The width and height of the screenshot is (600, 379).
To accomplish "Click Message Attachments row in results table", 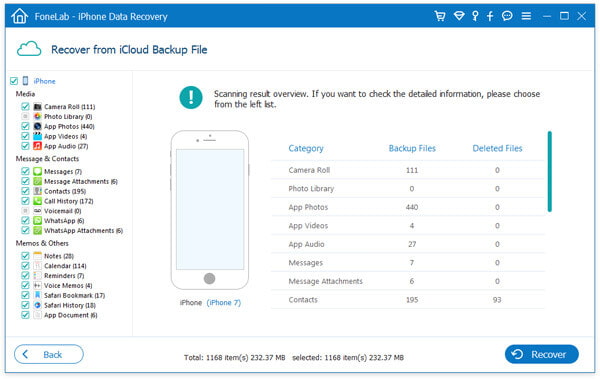I will click(408, 281).
